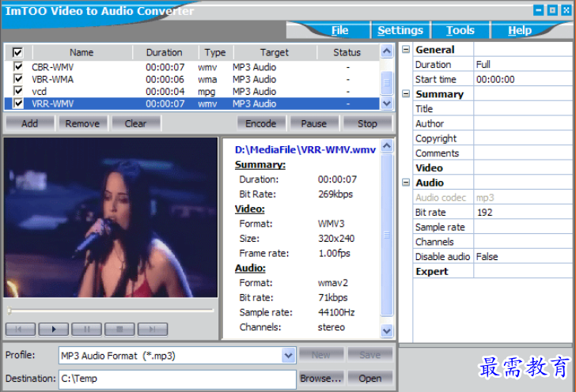This screenshot has height=392, width=576.
Task: Skip to next with the player button
Action: coord(153,330)
